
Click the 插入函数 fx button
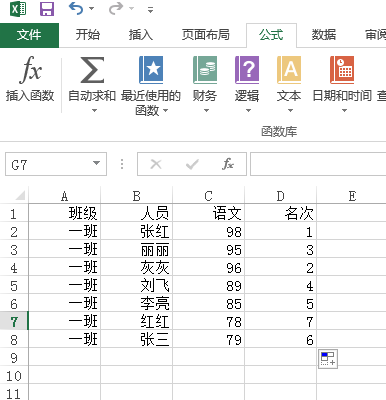30,79
